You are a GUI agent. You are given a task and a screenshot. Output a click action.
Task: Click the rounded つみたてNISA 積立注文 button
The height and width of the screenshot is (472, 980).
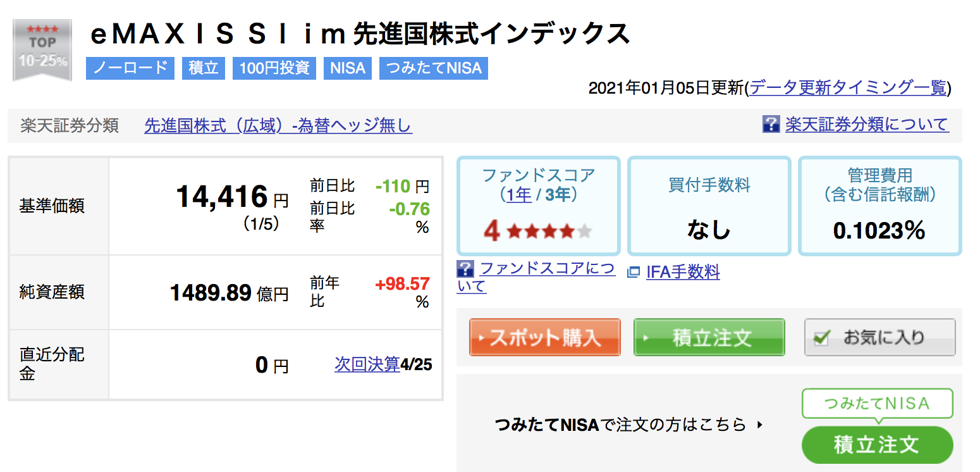[x=877, y=445]
